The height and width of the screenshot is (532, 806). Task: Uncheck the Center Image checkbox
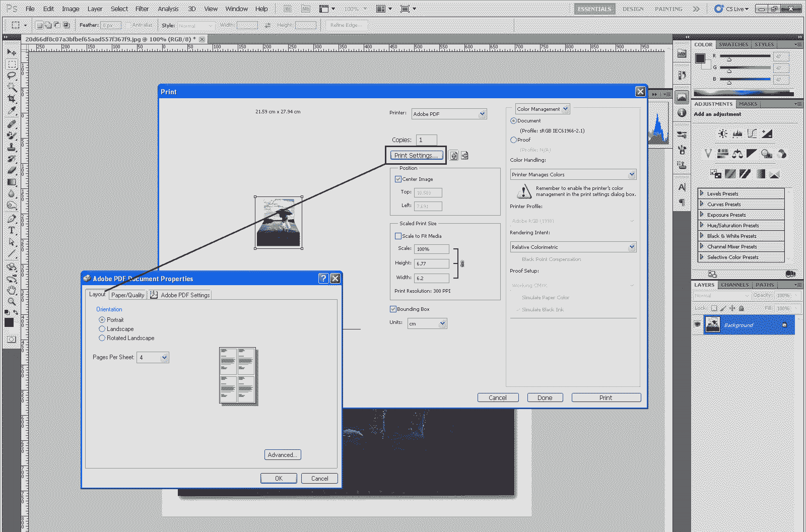click(x=398, y=179)
